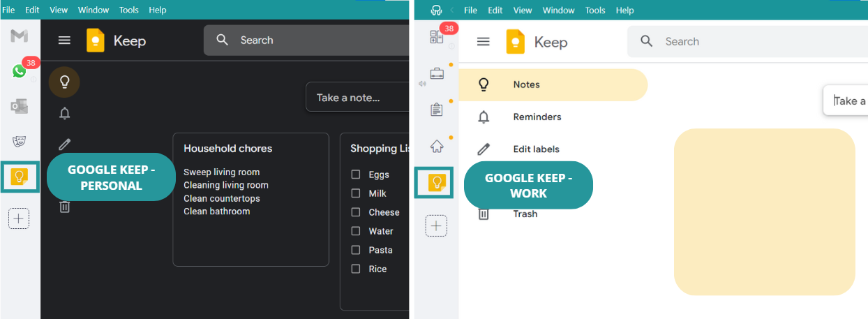This screenshot has height=319, width=868.
Task: Open the Household chores note
Action: pos(250,200)
